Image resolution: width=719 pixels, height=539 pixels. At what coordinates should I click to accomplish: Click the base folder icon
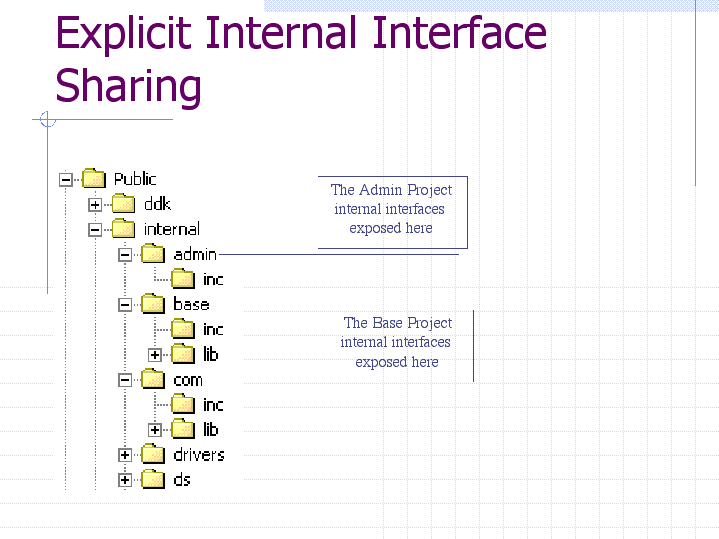click(153, 304)
